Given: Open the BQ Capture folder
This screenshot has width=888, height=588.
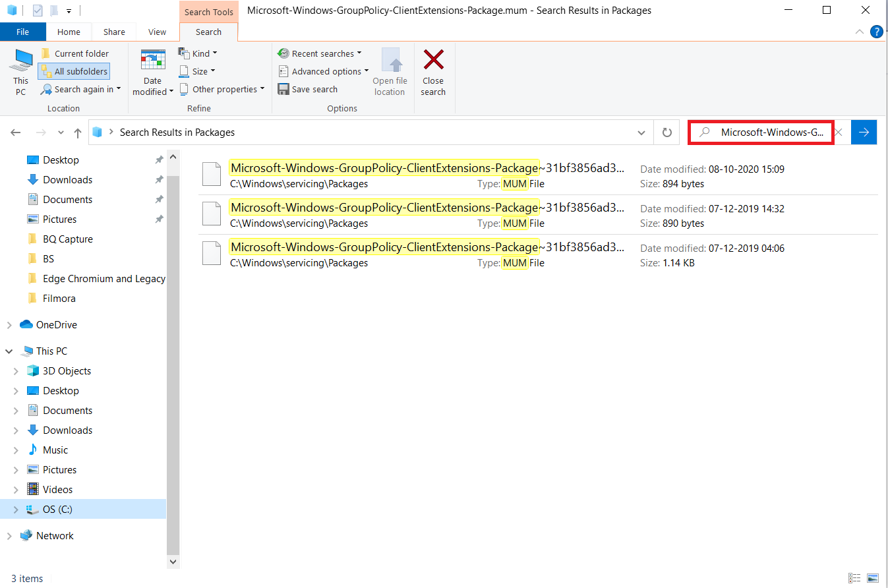Looking at the screenshot, I should click(x=67, y=239).
